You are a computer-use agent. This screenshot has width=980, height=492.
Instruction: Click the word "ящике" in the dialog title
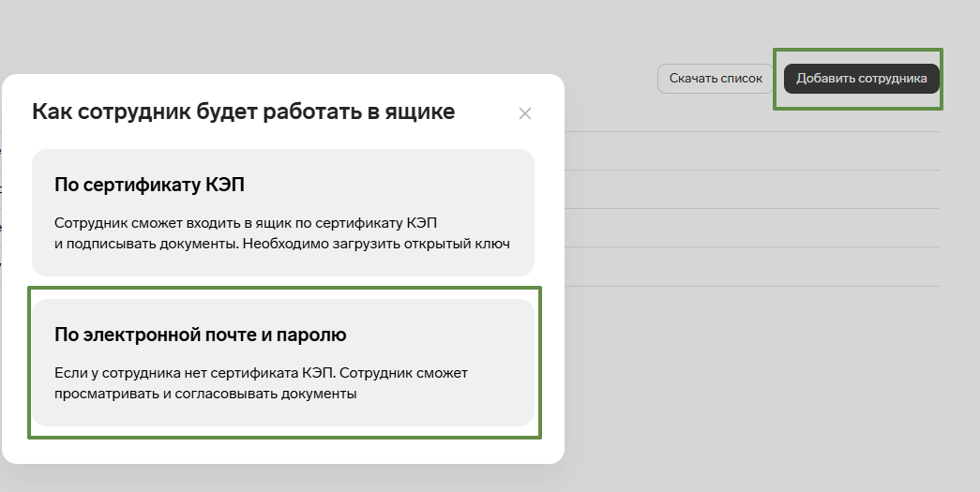coord(422,112)
